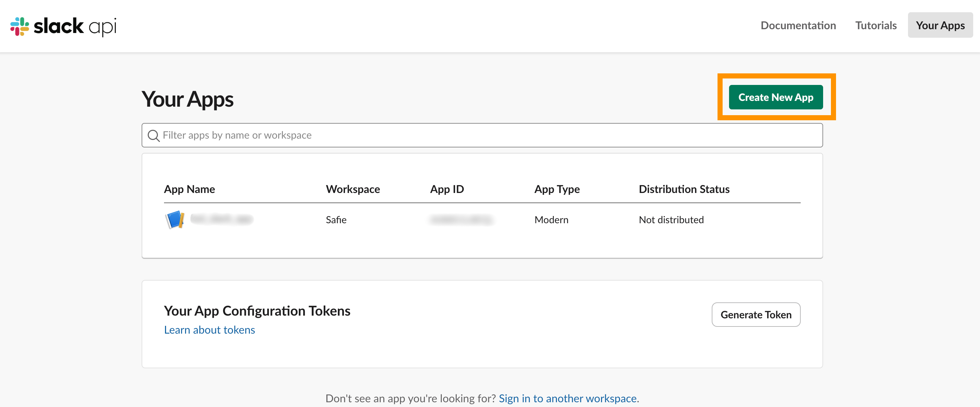Open the Learn about tokens link

(x=209, y=330)
